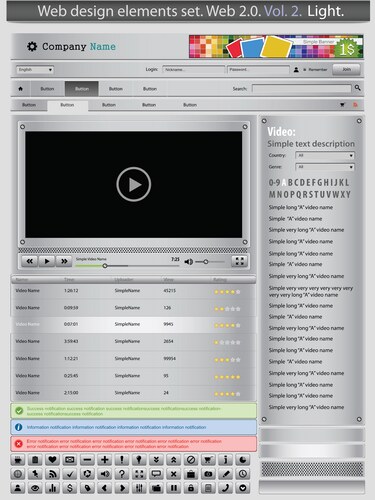Click the heart icon button
Image resolution: width=375 pixels, height=500 pixels.
52,460
